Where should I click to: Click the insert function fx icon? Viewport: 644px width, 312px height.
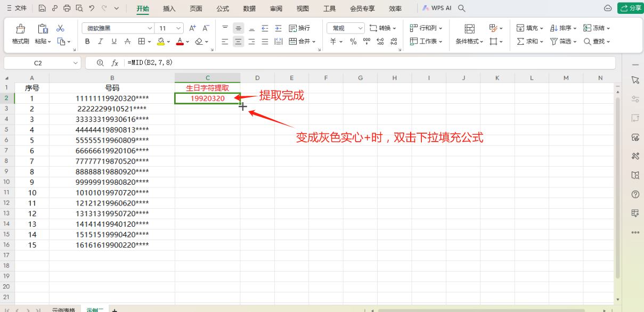click(x=115, y=63)
